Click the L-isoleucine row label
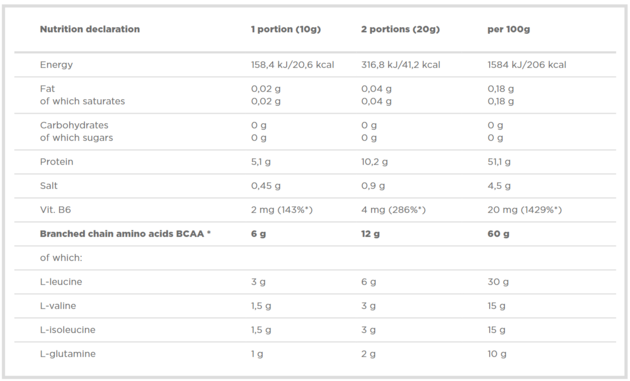Viewport: 630px width, 381px height. [x=68, y=330]
